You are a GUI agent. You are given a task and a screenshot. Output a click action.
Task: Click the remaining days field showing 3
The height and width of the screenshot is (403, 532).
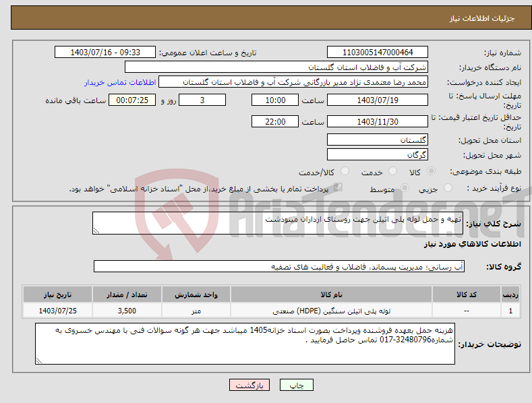click(x=202, y=100)
